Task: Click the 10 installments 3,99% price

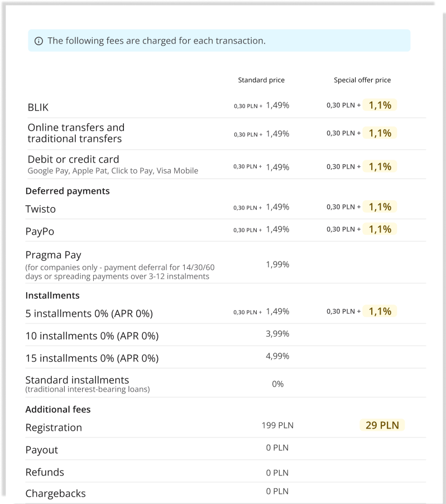Action: point(277,334)
